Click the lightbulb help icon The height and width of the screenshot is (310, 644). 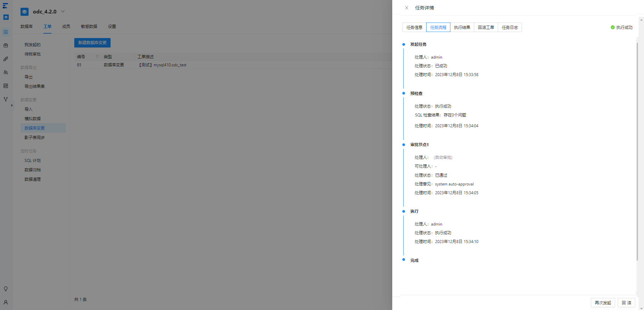pyautogui.click(x=6, y=289)
